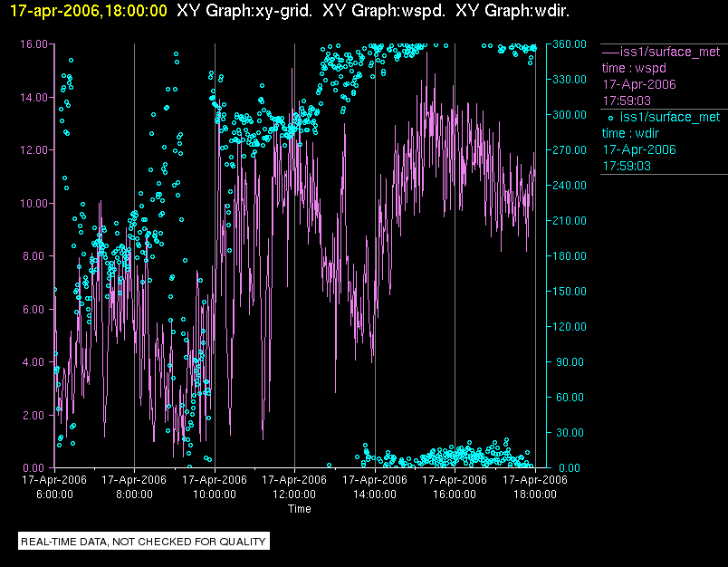728x567 pixels.
Task: Click the cyan 0.00 axis label
Action: 570,467
